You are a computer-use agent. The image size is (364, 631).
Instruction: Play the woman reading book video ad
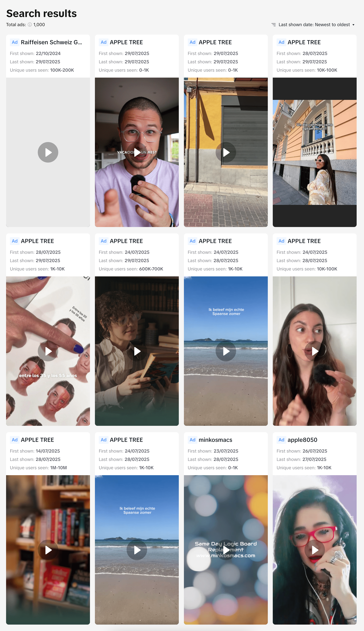click(x=137, y=351)
